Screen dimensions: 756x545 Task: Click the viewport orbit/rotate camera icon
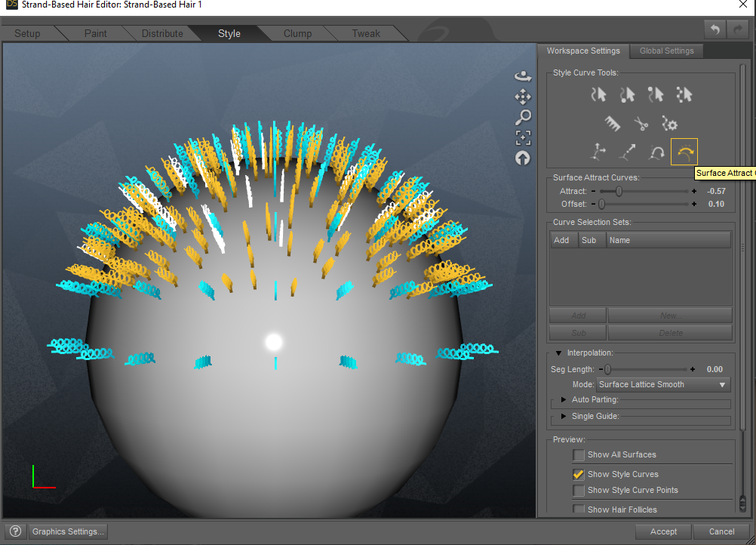coord(523,75)
